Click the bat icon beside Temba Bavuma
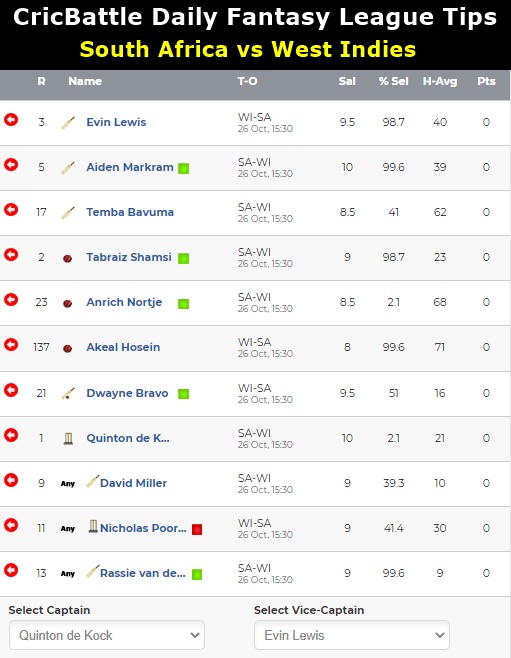This screenshot has width=511, height=658. [x=68, y=213]
